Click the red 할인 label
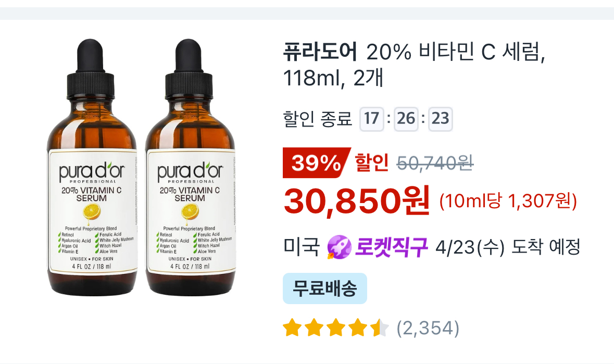Image resolution: width=614 pixels, height=364 pixels. point(372,163)
